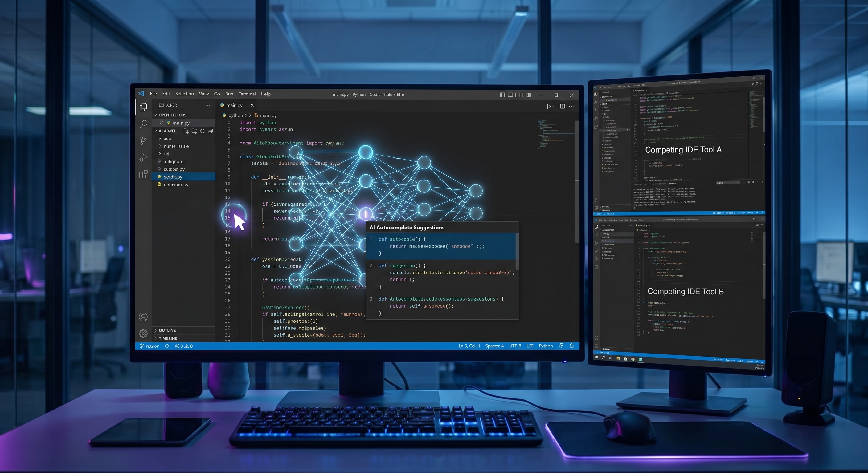Open the File menu
The width and height of the screenshot is (868, 473).
[x=153, y=94]
